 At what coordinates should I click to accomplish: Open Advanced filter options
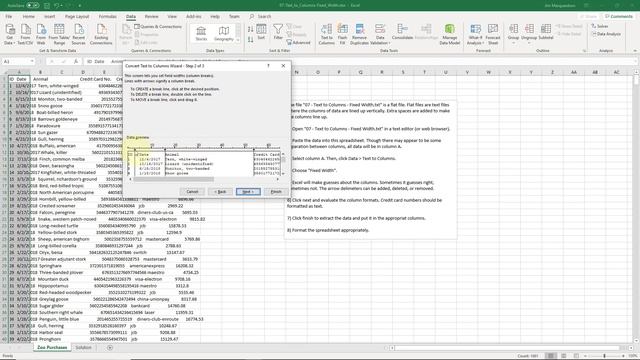tap(298, 42)
